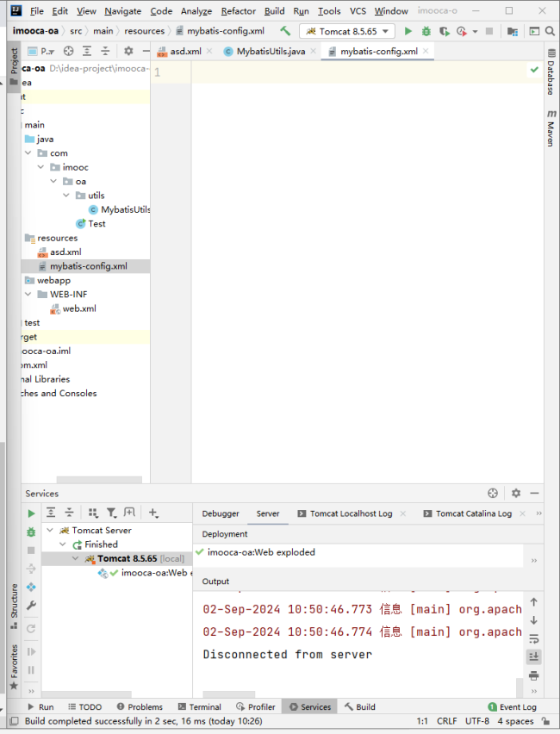
Task: Collapse Tomcat Server node in Services
Action: (x=50, y=531)
